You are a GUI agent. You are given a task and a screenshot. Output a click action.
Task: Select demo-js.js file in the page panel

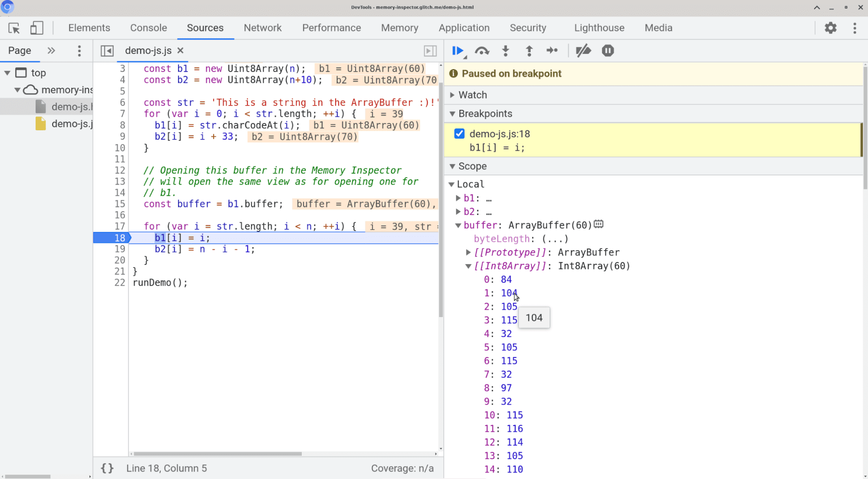coord(70,123)
